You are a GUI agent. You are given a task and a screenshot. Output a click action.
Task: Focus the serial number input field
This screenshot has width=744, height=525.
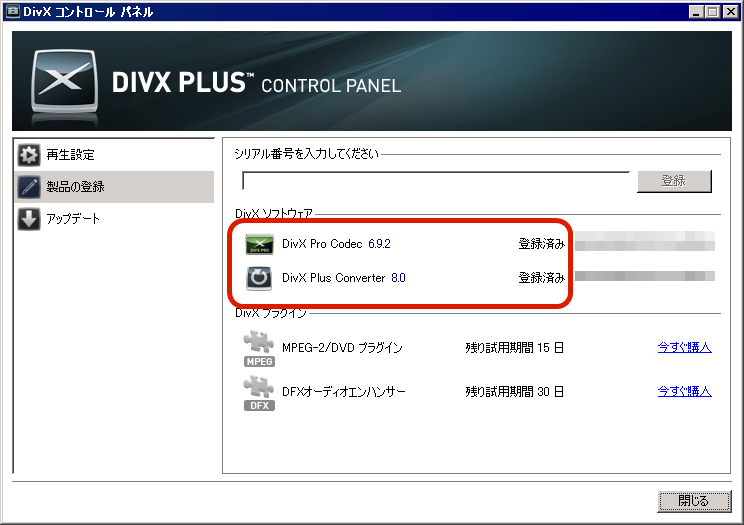click(x=436, y=181)
